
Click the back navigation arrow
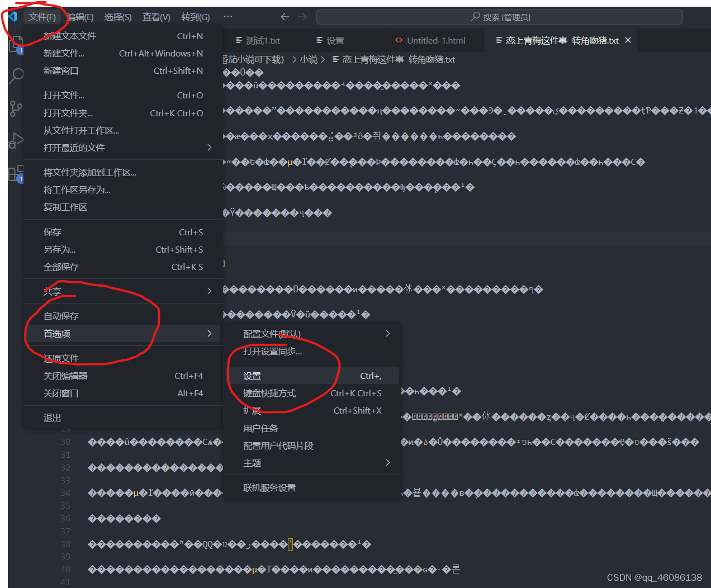click(285, 17)
